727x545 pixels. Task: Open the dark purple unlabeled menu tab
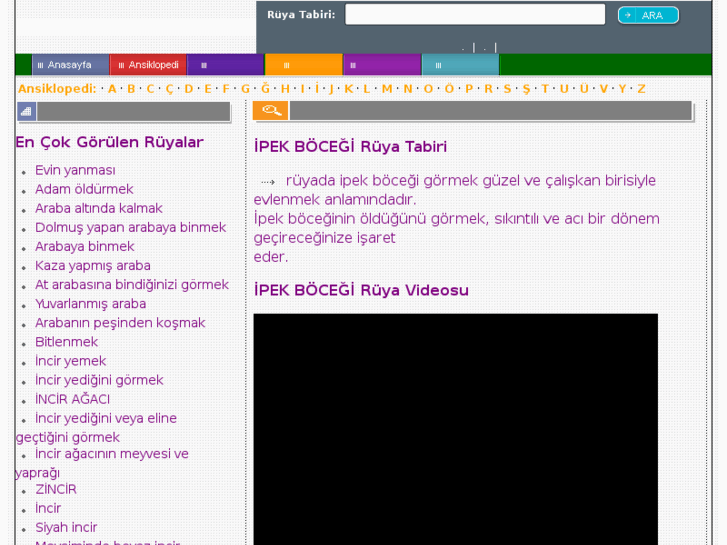tap(226, 65)
